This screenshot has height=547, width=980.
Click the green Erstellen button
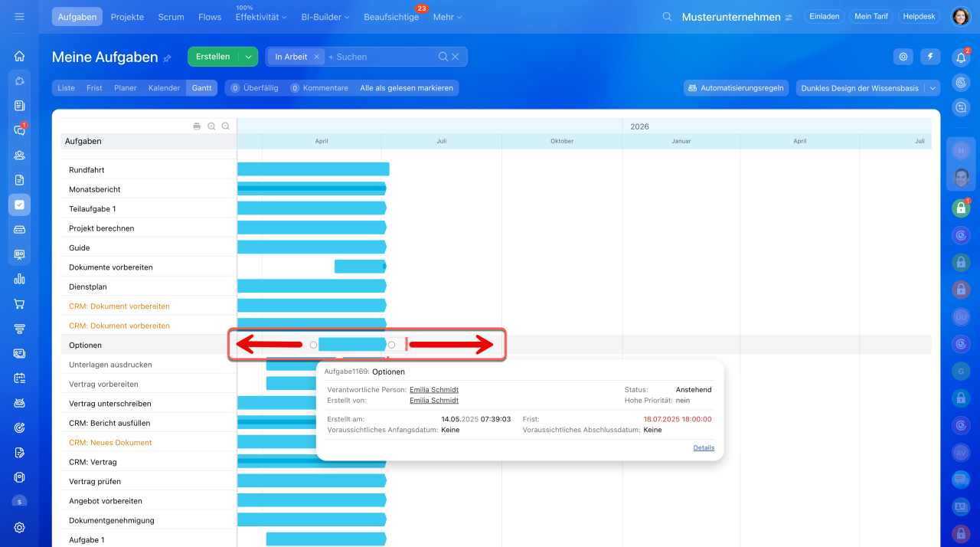tap(213, 57)
